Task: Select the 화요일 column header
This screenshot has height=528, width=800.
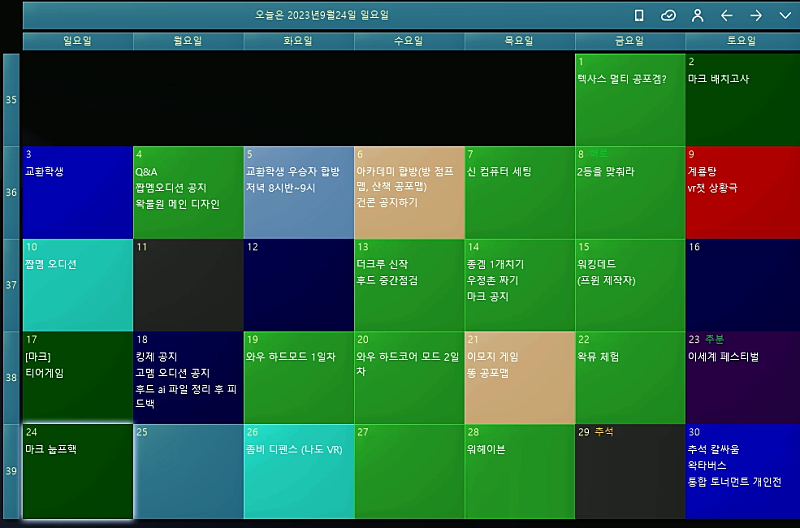Action: click(298, 41)
